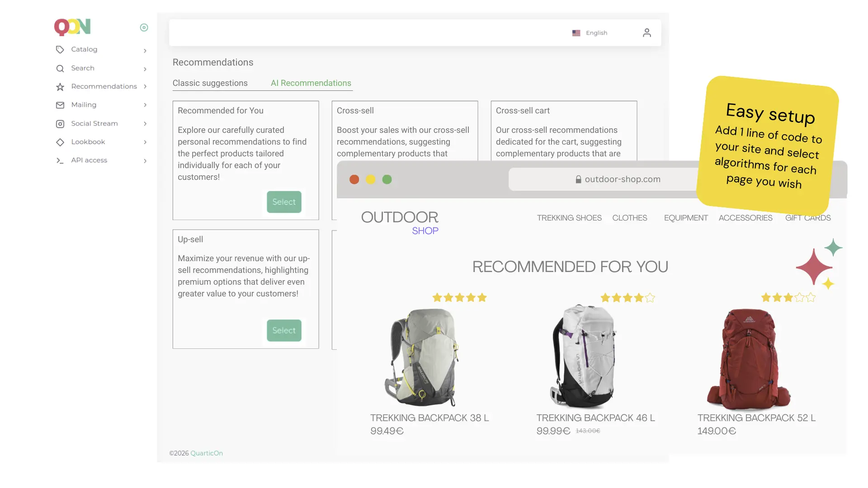Open the English language selector
The width and height of the screenshot is (868, 488).
pyautogui.click(x=590, y=33)
